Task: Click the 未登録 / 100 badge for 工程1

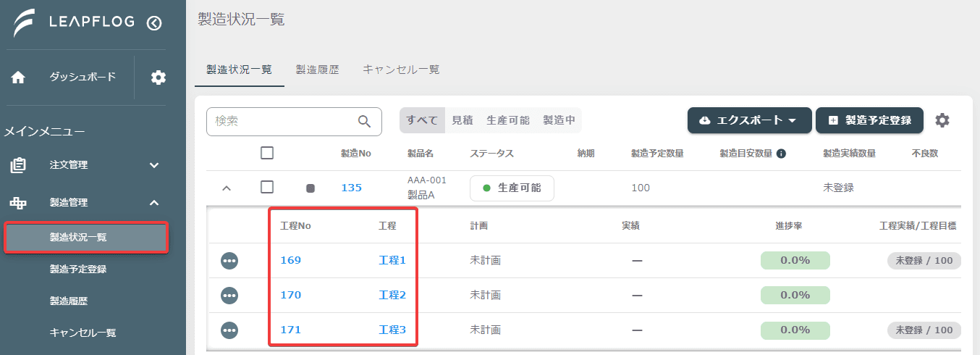Action: pyautogui.click(x=924, y=260)
